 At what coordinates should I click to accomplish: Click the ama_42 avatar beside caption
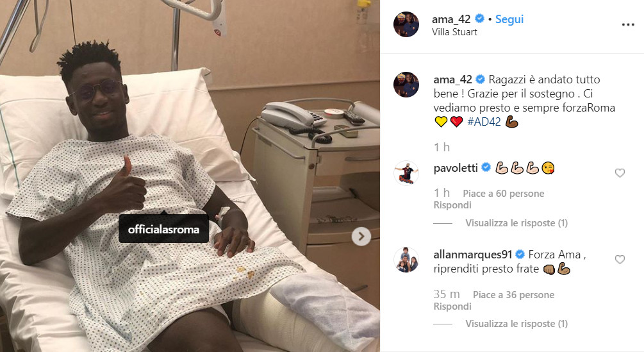coord(406,85)
